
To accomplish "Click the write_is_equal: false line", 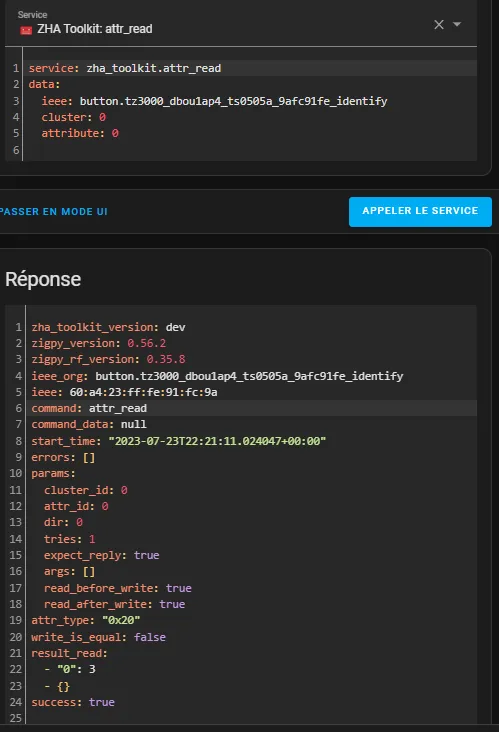I will click(x=98, y=637).
